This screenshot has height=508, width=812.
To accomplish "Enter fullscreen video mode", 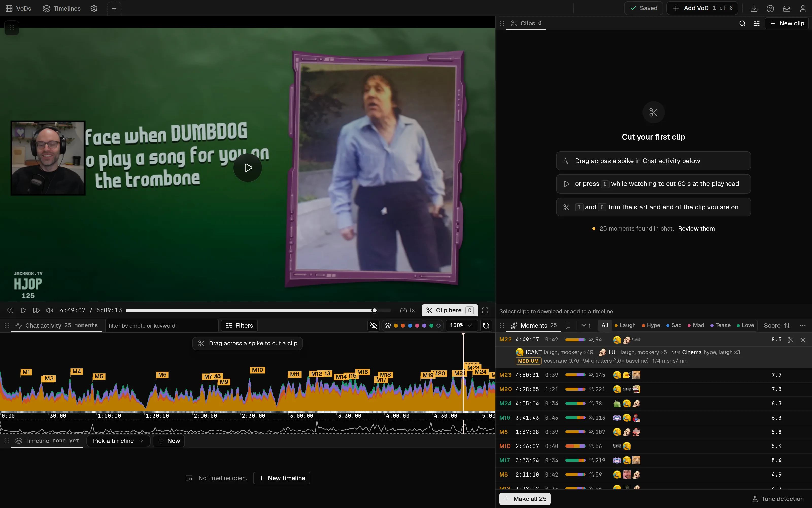I will coord(485,310).
